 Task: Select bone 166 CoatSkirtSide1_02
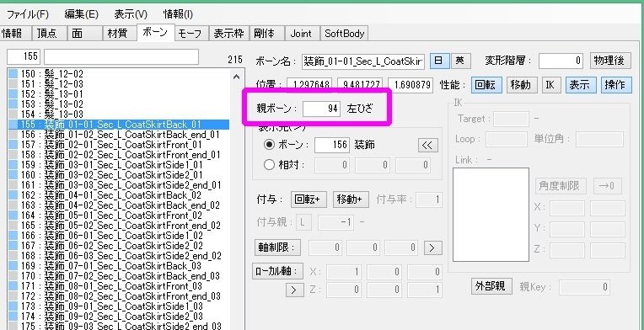(119, 236)
